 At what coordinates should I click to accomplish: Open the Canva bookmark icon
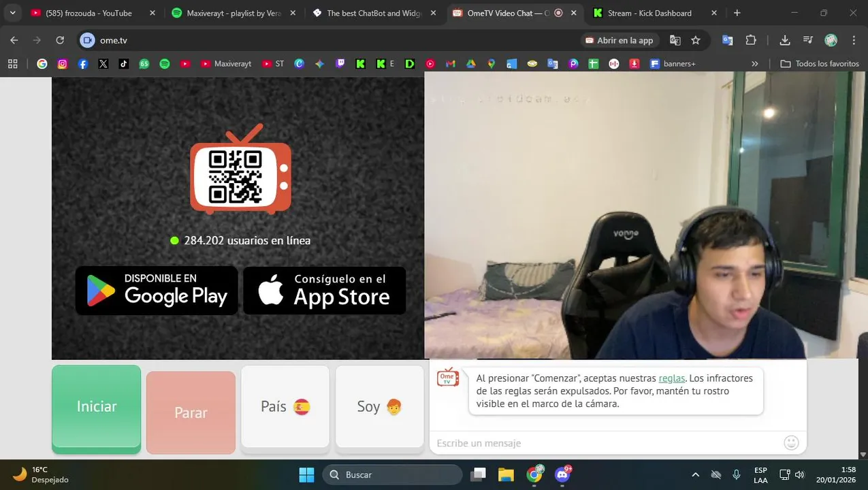(299, 63)
